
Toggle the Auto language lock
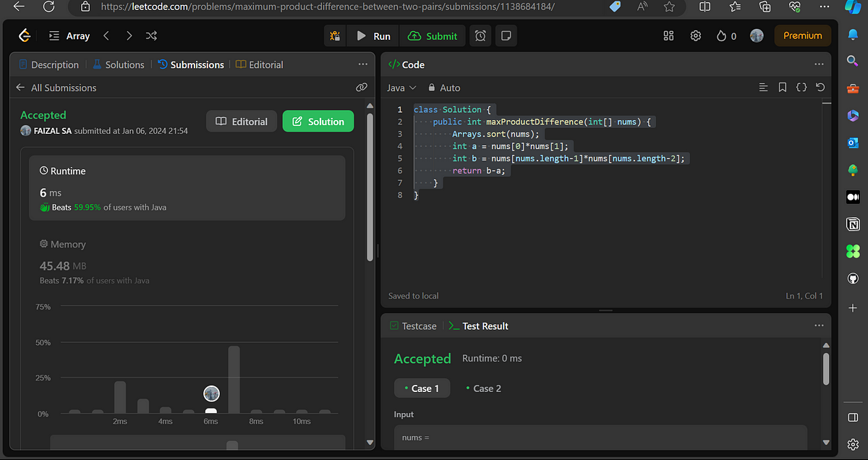(x=444, y=88)
